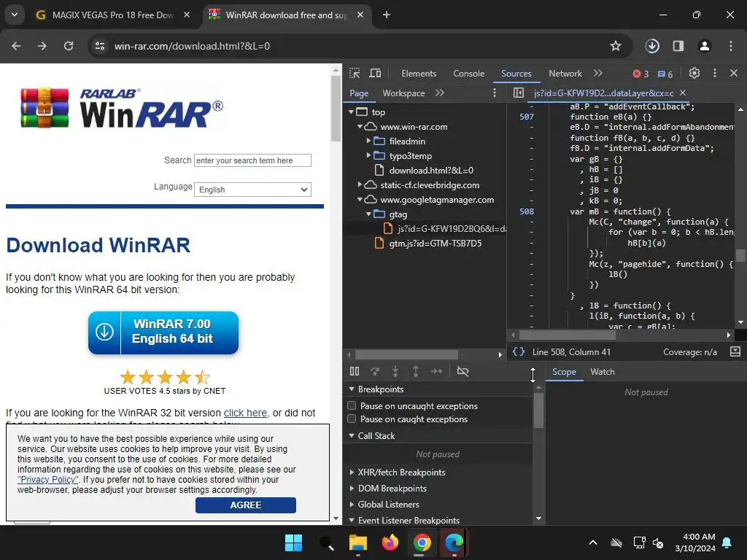The image size is (747, 560).
Task: Bookmark this page with star icon
Action: pos(616,46)
